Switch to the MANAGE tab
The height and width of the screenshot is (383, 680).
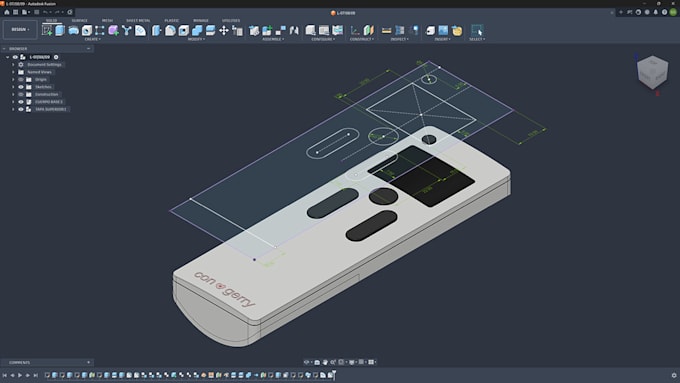[201, 20]
